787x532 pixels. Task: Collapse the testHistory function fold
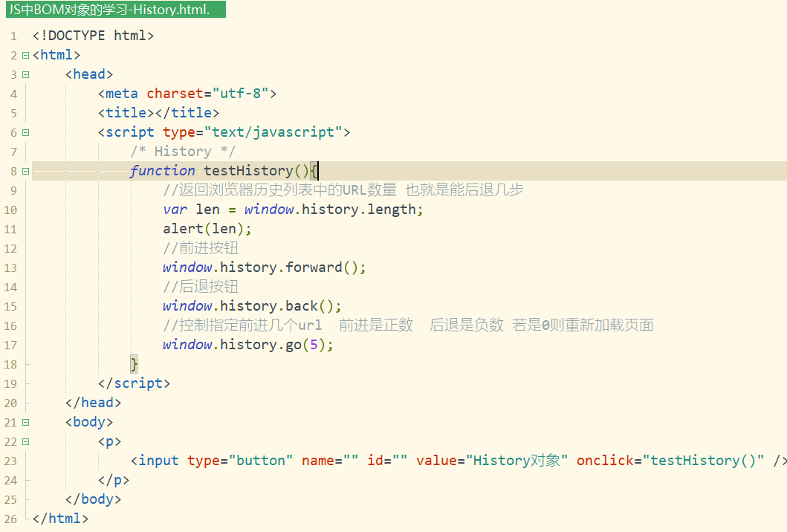pos(24,170)
